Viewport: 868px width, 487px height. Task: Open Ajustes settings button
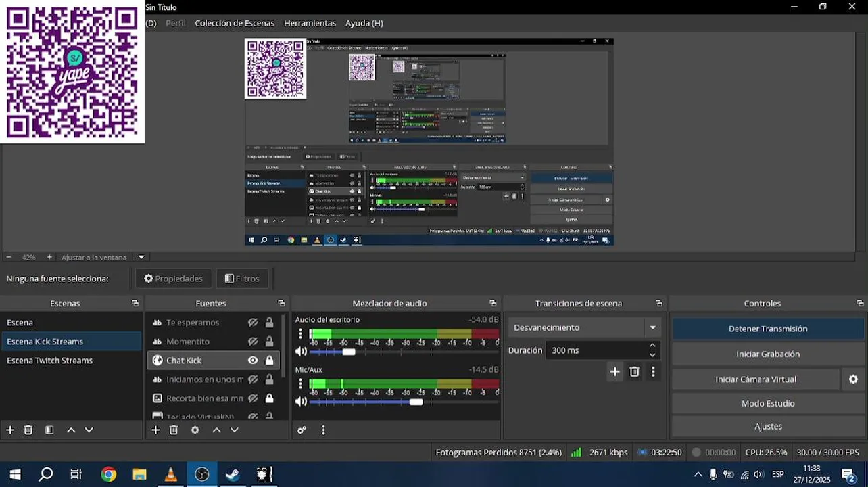(x=768, y=427)
